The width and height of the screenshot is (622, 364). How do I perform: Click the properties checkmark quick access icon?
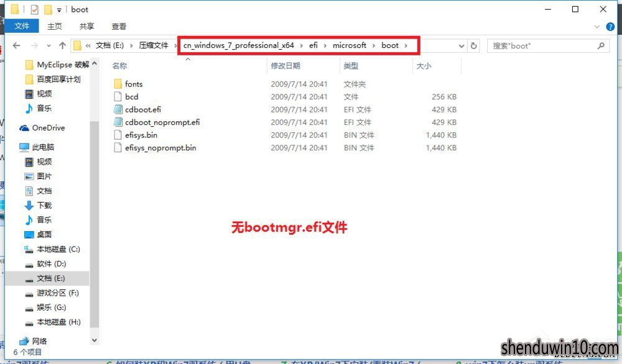34,9
